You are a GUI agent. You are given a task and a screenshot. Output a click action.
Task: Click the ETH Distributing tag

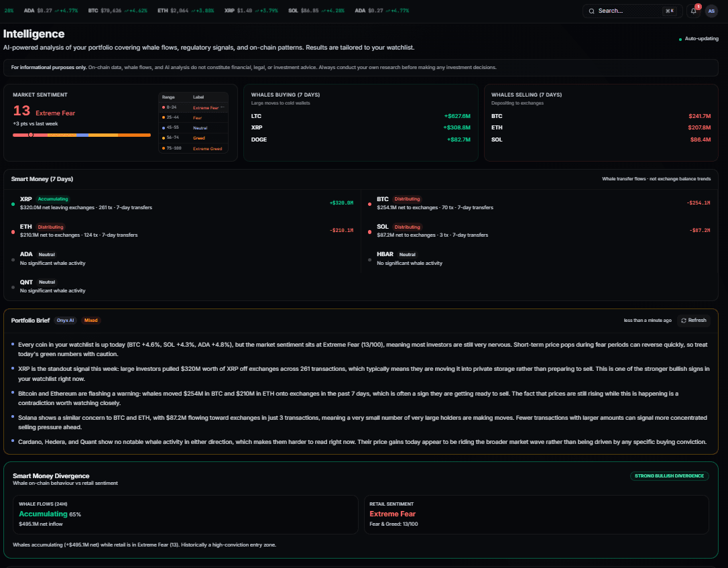pos(50,227)
